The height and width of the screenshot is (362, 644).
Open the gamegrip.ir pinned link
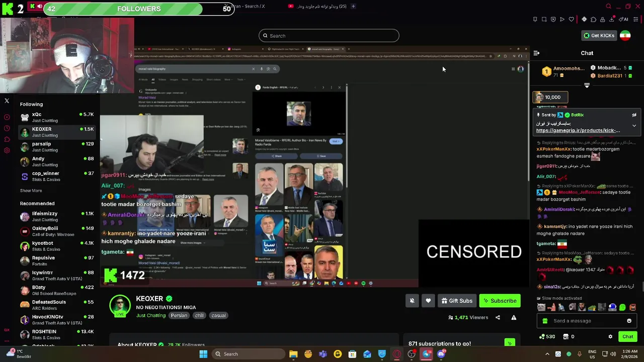(x=578, y=130)
